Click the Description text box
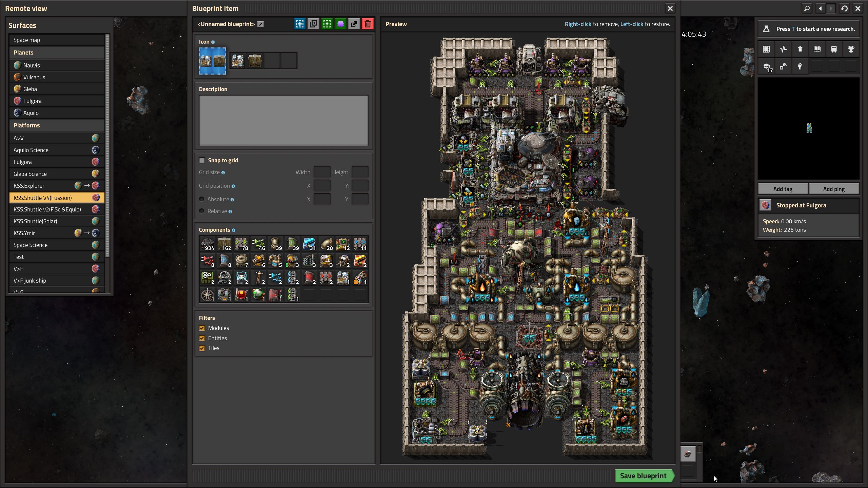The height and width of the screenshot is (488, 868). 283,120
